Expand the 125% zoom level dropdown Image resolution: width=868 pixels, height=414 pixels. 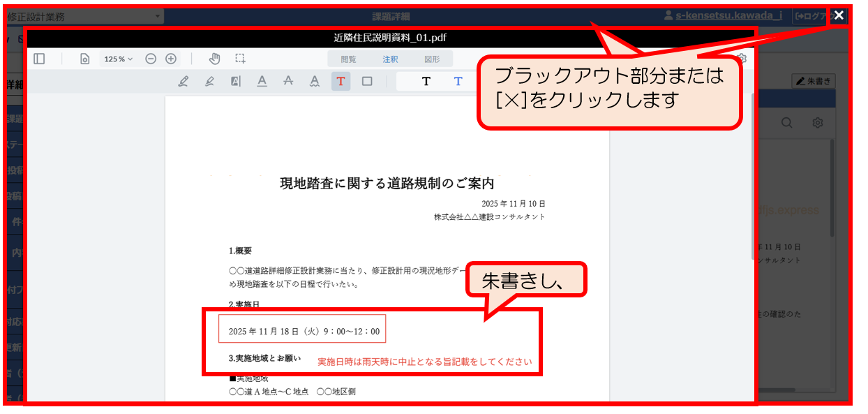pos(118,59)
